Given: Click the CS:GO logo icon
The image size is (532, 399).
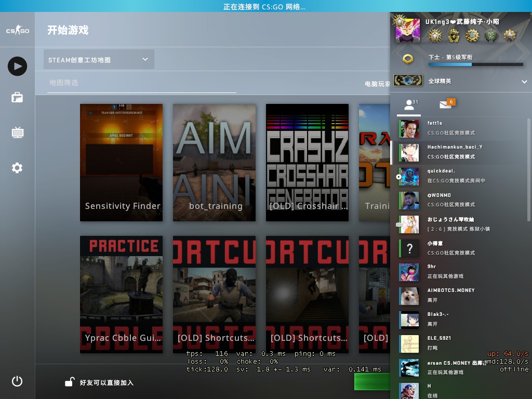Looking at the screenshot, I should coord(17,30).
